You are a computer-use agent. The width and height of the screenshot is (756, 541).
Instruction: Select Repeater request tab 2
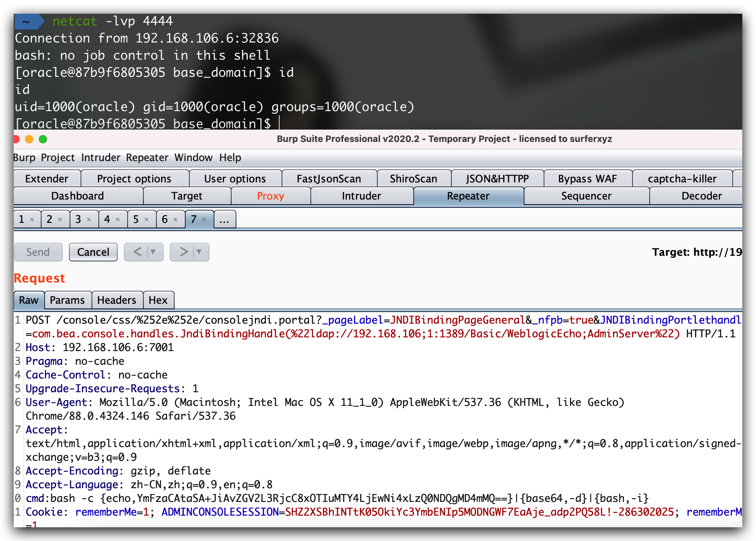[x=50, y=219]
